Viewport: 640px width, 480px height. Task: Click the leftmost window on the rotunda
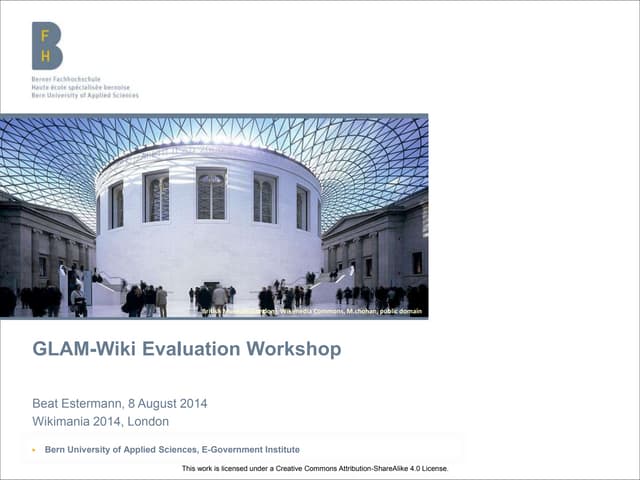116,205
